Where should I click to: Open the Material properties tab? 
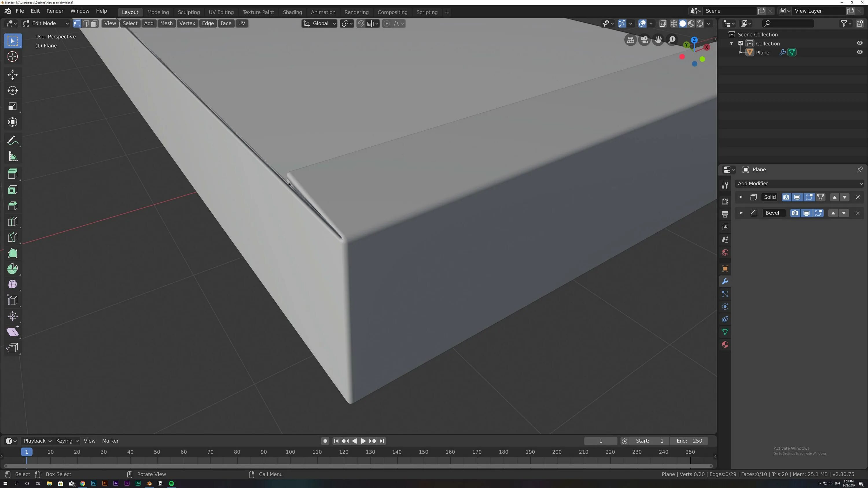725,345
